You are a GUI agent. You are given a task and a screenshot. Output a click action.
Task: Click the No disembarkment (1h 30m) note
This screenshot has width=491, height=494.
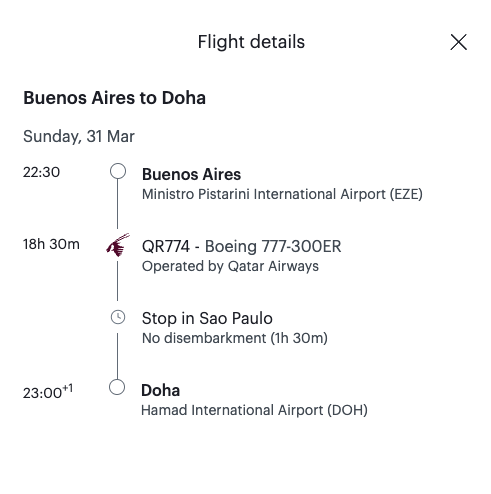click(x=235, y=338)
